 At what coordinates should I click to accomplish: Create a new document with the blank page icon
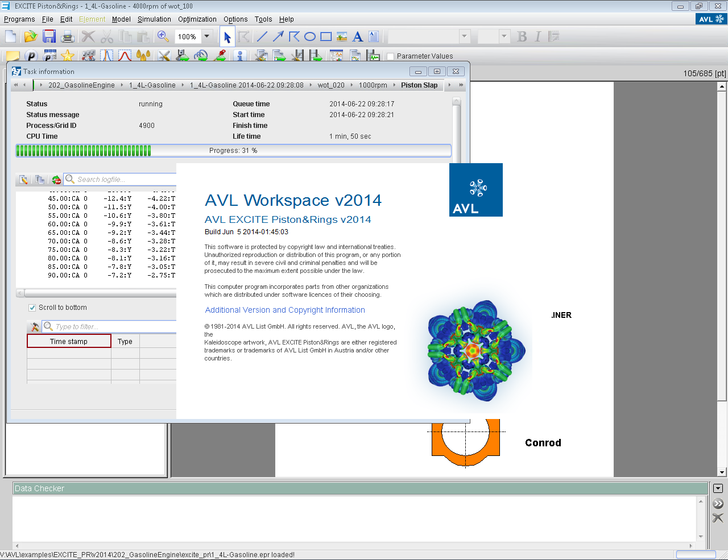click(11, 36)
